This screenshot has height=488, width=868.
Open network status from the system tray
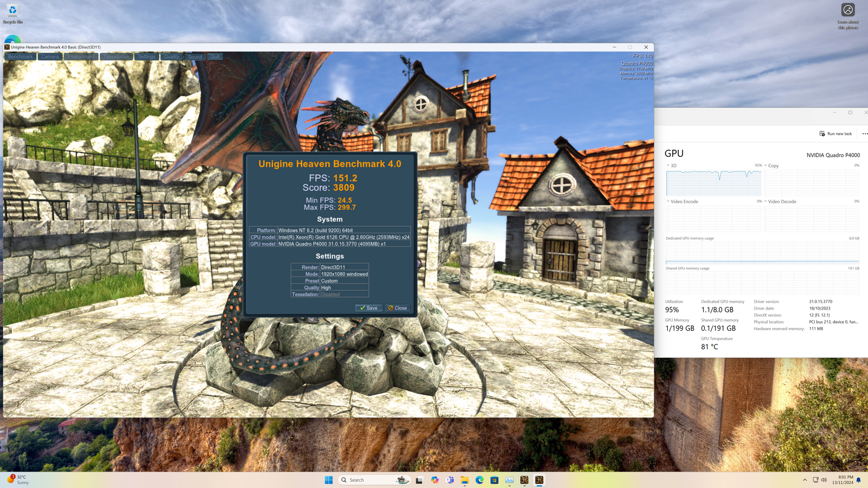(x=815, y=480)
